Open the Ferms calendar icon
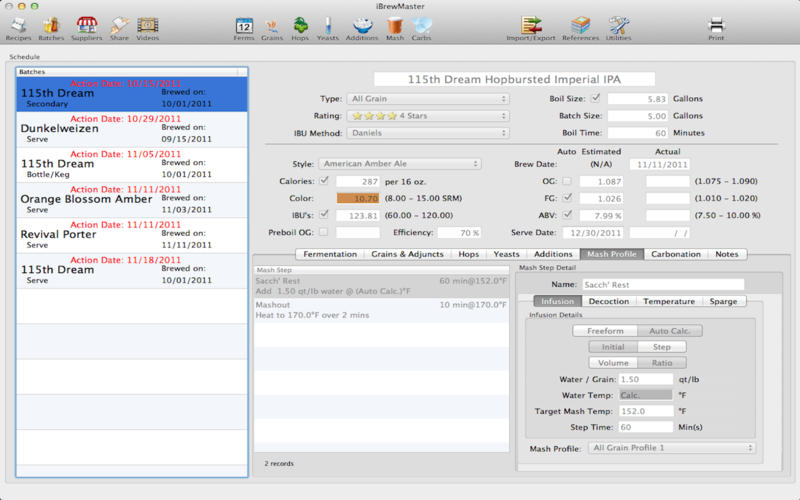Viewport: 800px width, 500px height. tap(244, 24)
